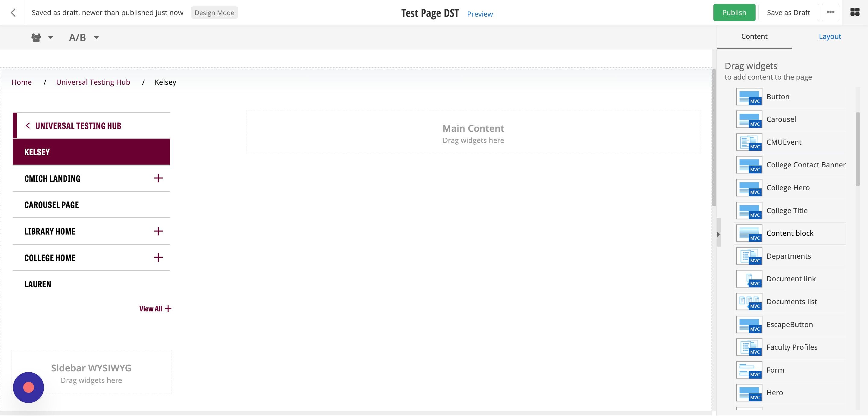Select the Documents list widget icon
Viewport: 868px width, 416px height.
(749, 301)
